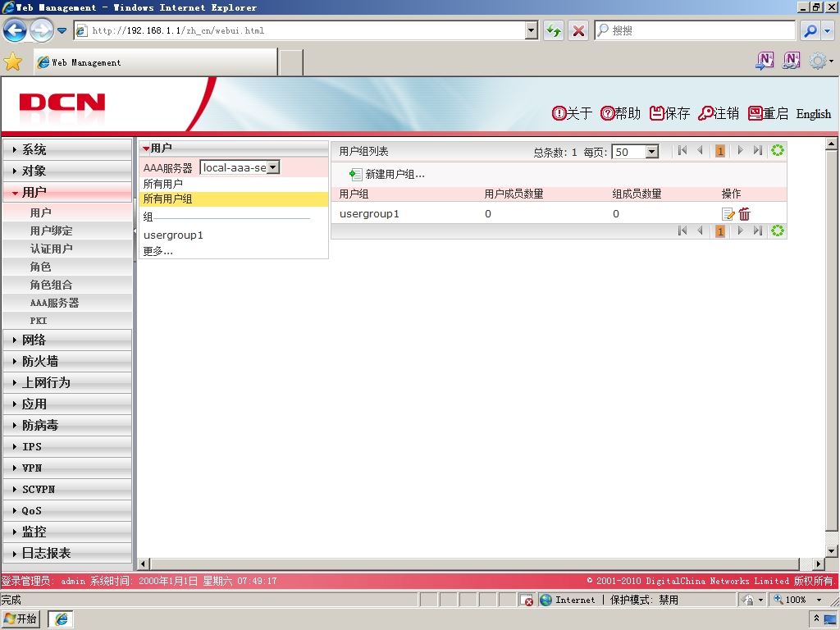This screenshot has width=840, height=630.
Task: Click the bottom green refresh list icon
Action: click(x=778, y=231)
